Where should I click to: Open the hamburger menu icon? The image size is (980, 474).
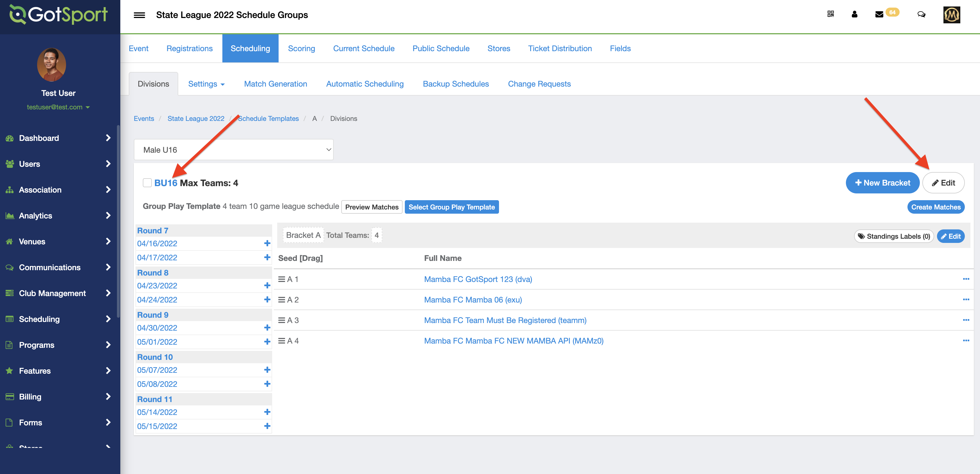click(139, 15)
